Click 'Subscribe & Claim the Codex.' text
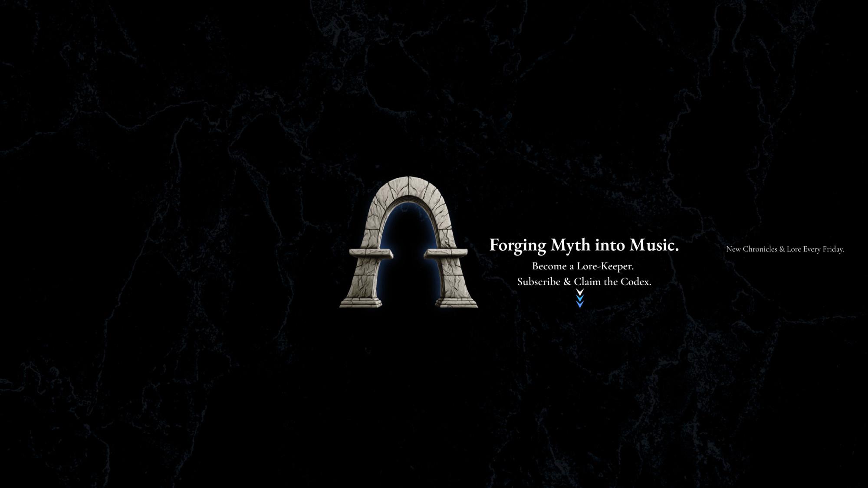868x488 pixels. (584, 282)
